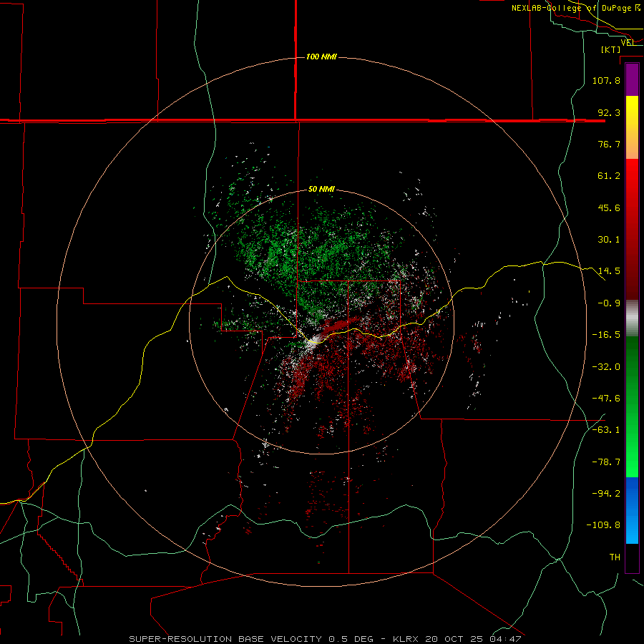Click the purple segment of velocity color bar
This screenshot has height=644, width=644.
(x=632, y=80)
